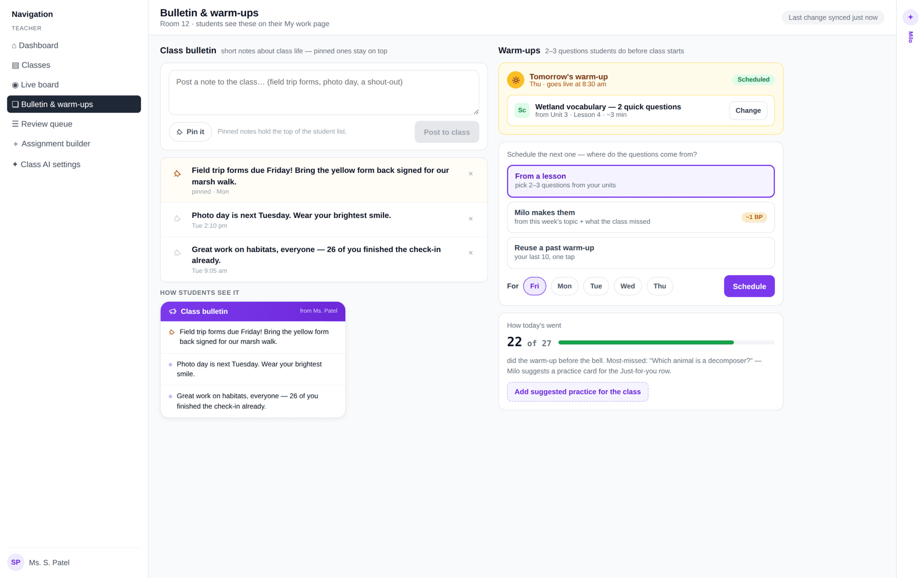This screenshot has width=924, height=578.
Task: Click the megaphone icon in student preview
Action: pos(173,312)
